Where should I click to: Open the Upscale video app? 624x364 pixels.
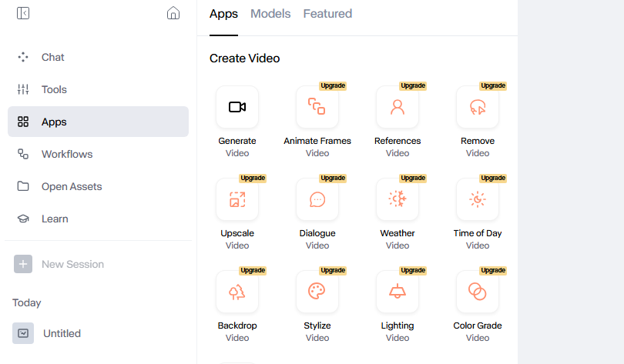click(237, 199)
